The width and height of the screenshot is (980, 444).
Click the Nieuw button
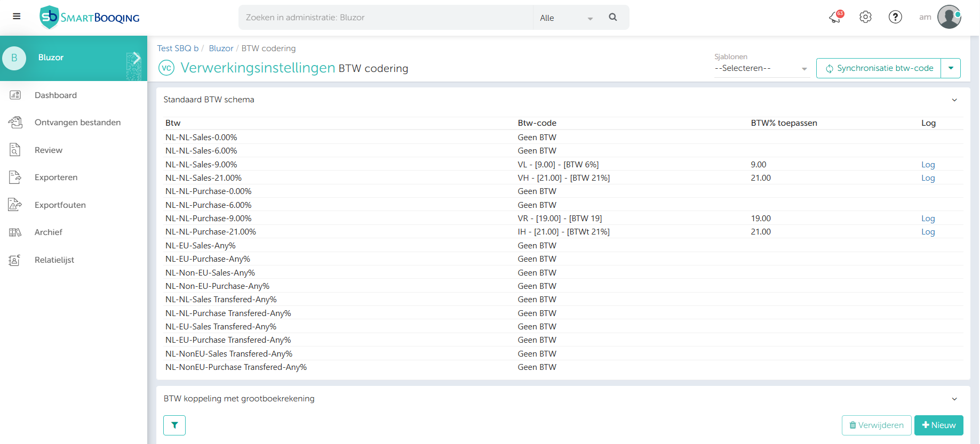[938, 425]
